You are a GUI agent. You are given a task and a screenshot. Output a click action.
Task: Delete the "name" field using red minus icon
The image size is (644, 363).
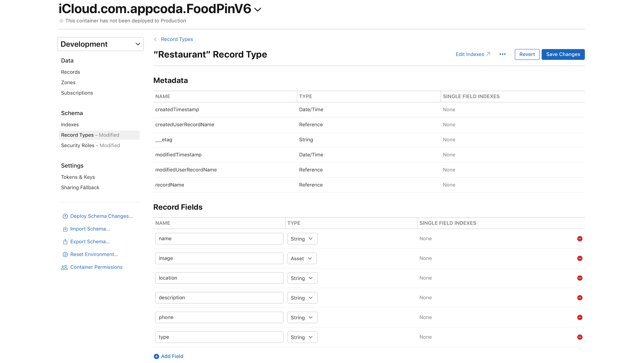pyautogui.click(x=580, y=238)
